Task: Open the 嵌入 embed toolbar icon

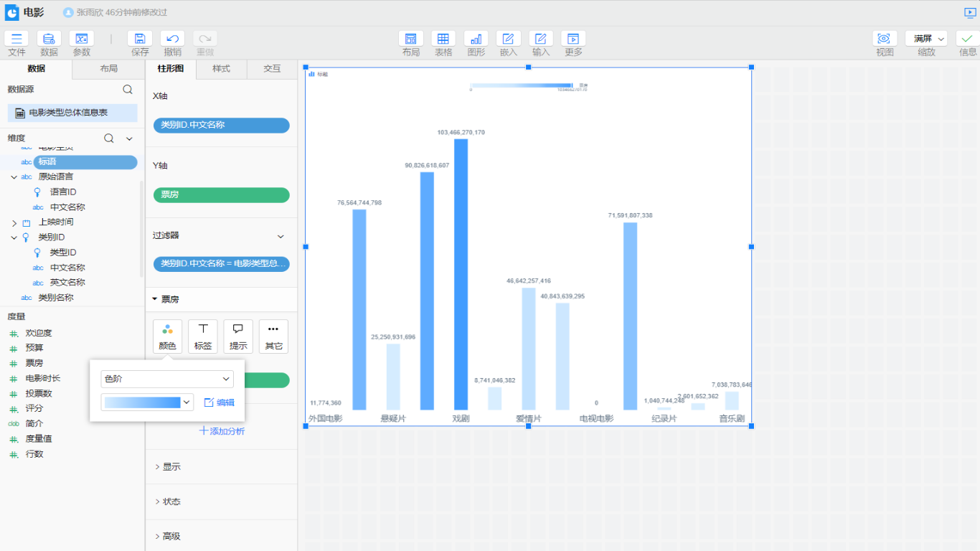Action: (x=508, y=39)
